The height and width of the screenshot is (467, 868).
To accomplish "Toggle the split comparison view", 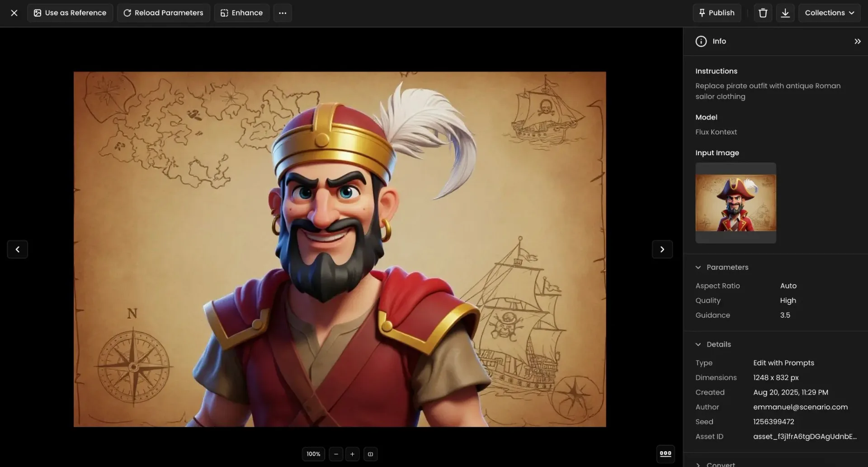I will click(x=370, y=454).
